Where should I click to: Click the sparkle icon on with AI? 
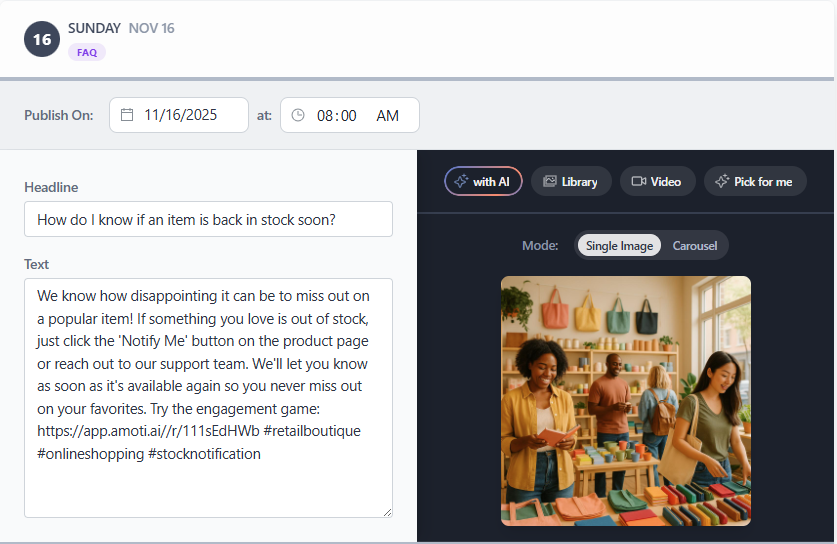tap(460, 181)
